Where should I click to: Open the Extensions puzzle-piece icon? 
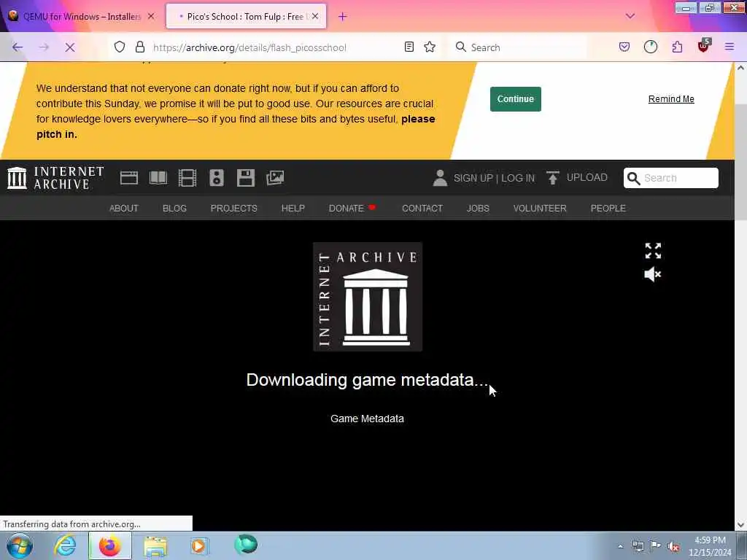point(677,47)
